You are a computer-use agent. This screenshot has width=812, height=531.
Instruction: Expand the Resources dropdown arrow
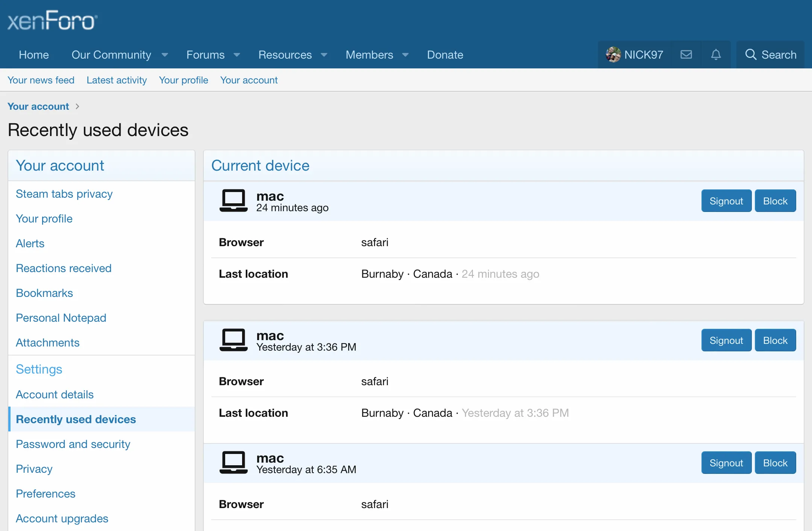pos(324,55)
